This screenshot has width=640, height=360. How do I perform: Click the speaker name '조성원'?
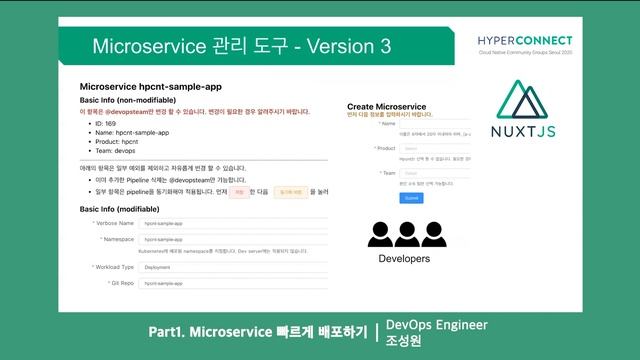[403, 340]
